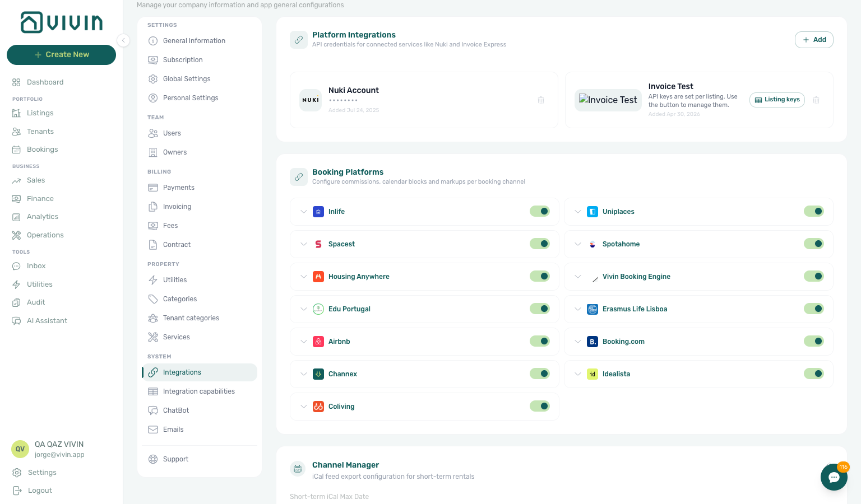Expand the Channex row chevron

click(x=303, y=374)
